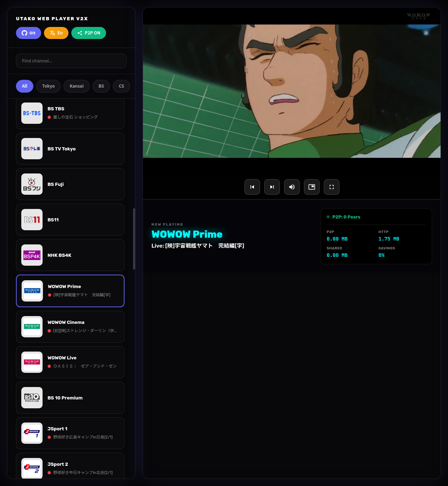This screenshot has height=486, width=448.
Task: Open the Git repository link button
Action: pyautogui.click(x=28, y=33)
